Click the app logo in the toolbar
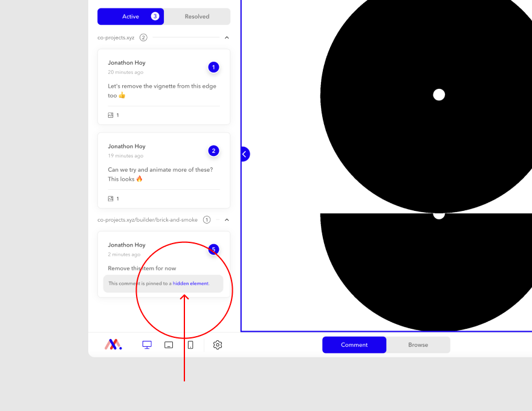The image size is (532, 411). point(112,345)
